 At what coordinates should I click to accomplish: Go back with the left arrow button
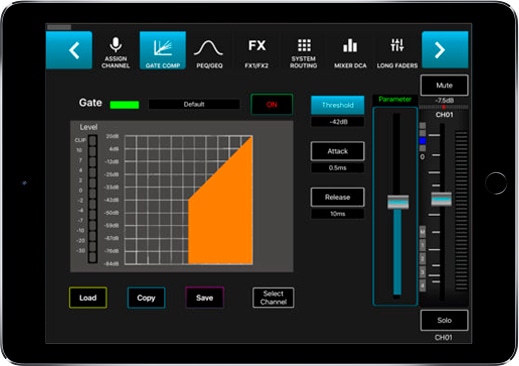69,50
